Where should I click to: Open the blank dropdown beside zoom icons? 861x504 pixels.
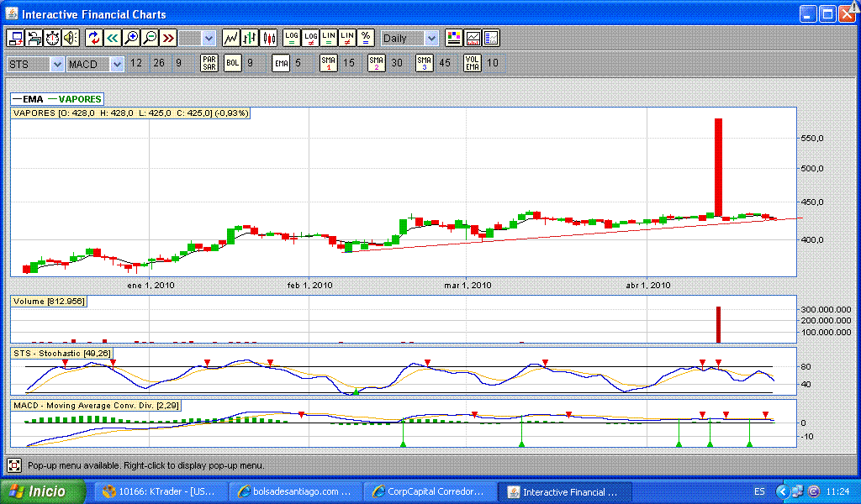point(197,39)
